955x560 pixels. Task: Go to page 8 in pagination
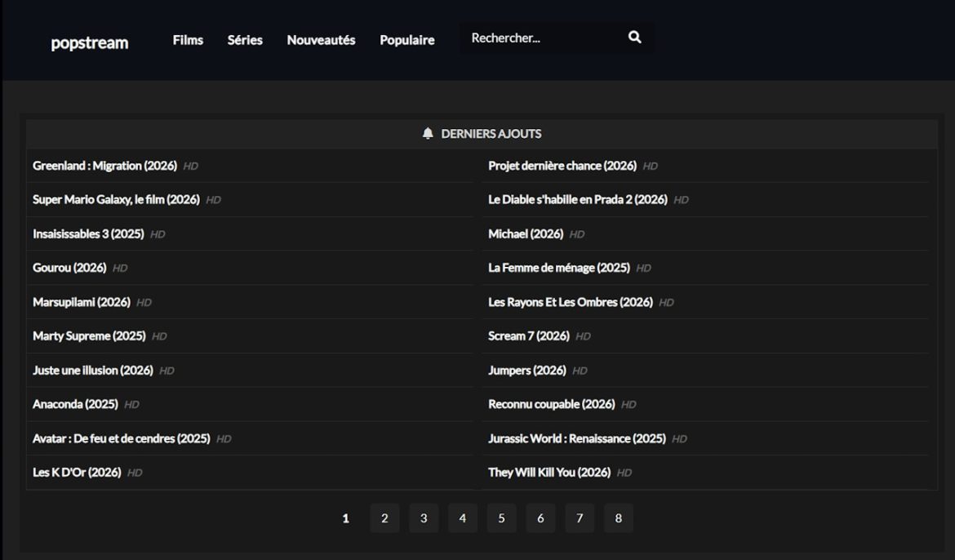[618, 518]
